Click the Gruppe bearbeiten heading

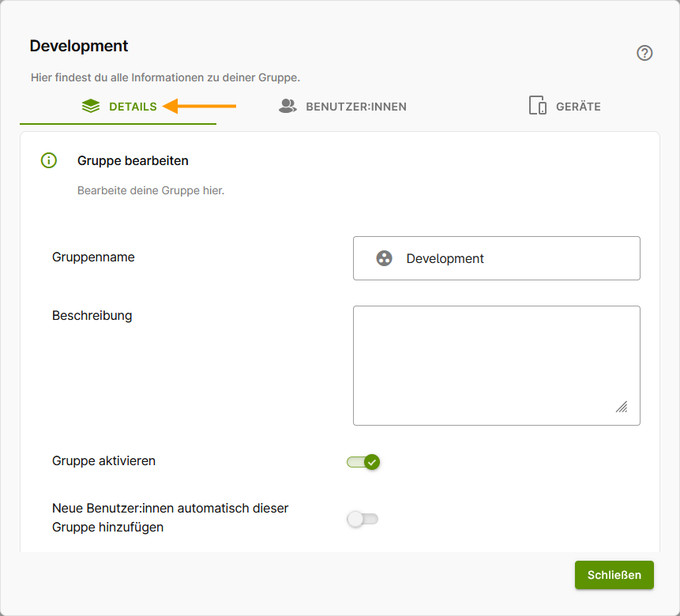pos(133,160)
